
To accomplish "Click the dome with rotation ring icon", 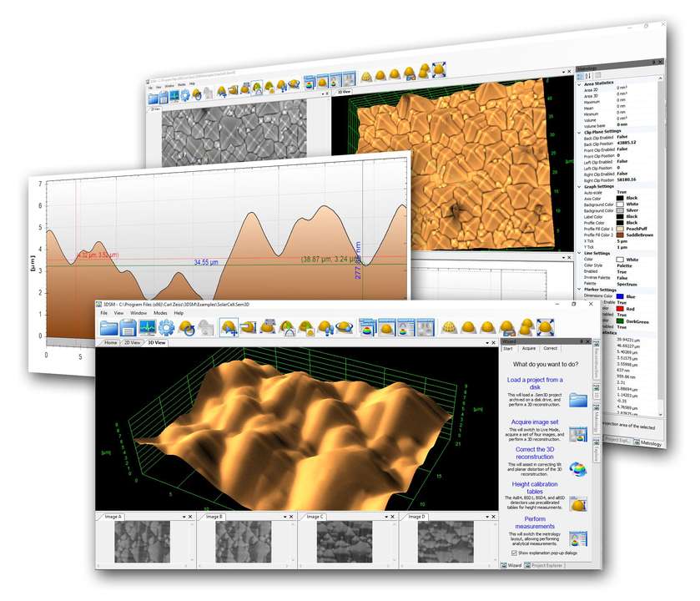I will [345, 328].
